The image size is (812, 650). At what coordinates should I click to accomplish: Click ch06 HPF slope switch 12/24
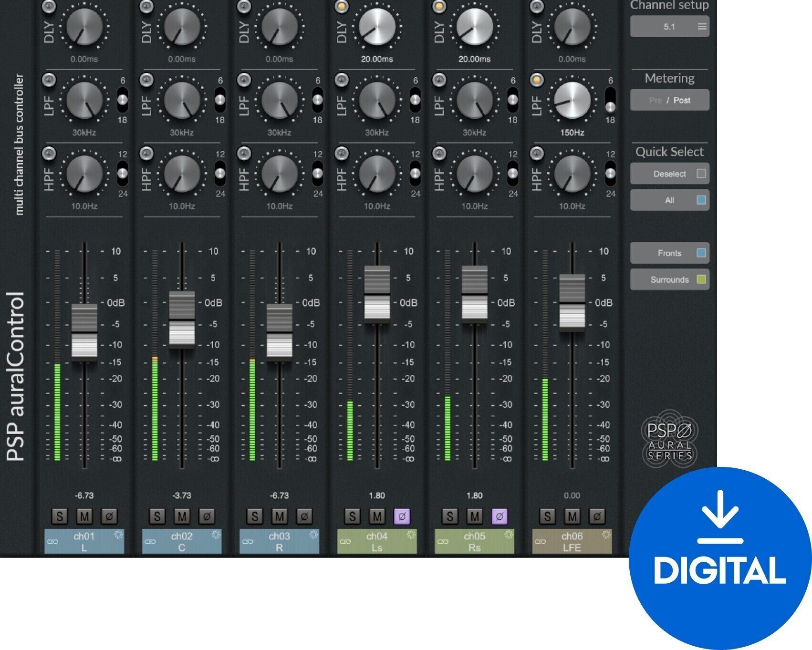610,174
